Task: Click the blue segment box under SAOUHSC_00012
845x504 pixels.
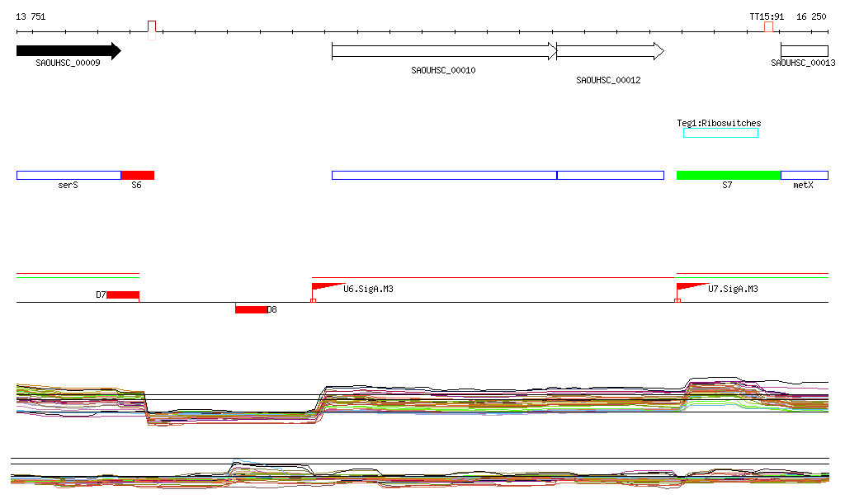Action: click(x=610, y=175)
